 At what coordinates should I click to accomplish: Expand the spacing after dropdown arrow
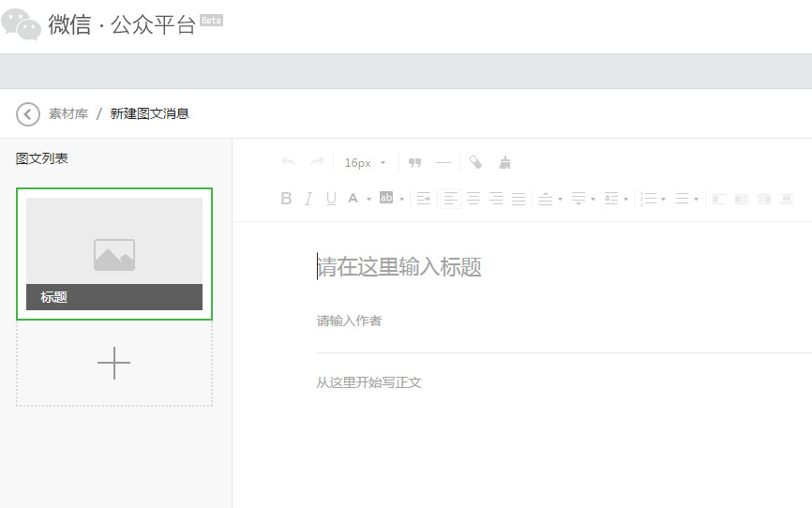point(593,199)
